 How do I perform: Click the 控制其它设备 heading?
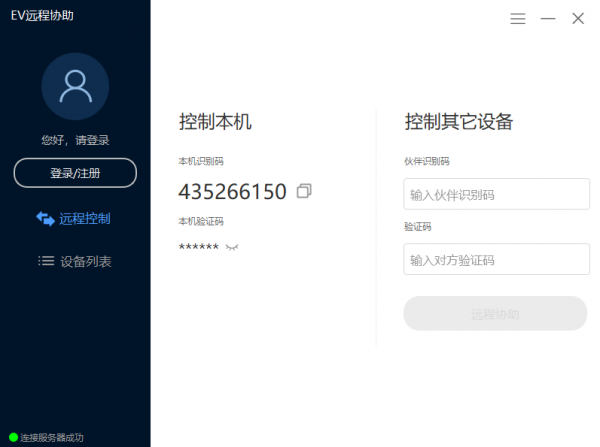(459, 122)
